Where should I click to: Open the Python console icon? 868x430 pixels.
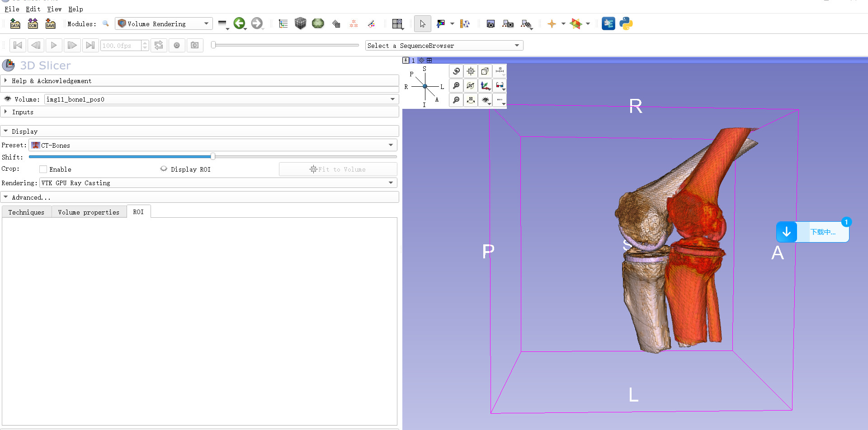point(626,23)
